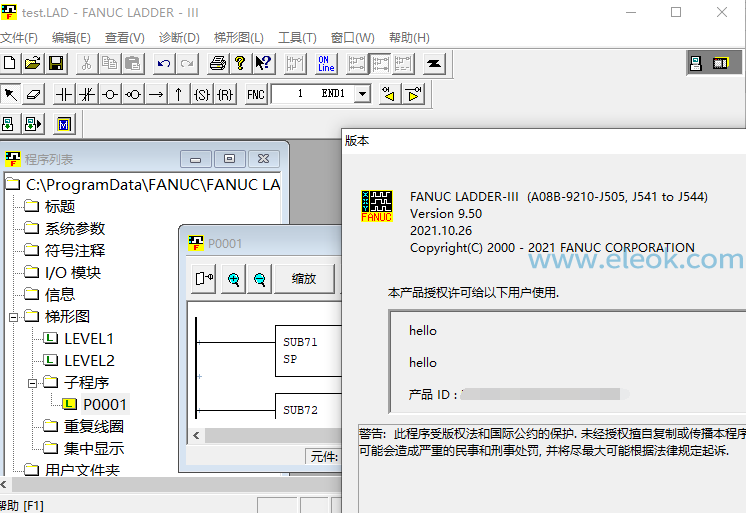Open the 编辑(E) menu
The image size is (746, 513).
pos(71,37)
